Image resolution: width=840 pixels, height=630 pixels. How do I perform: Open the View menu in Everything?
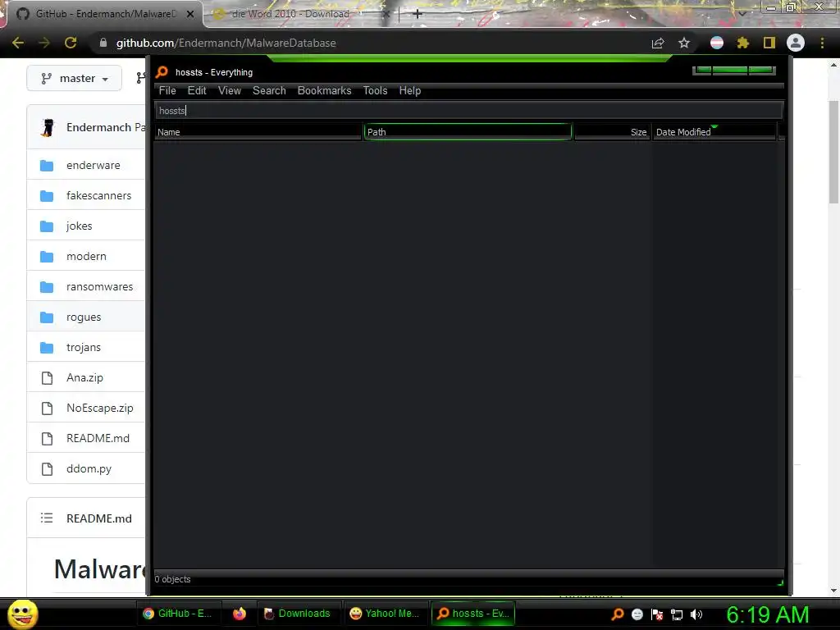point(230,90)
